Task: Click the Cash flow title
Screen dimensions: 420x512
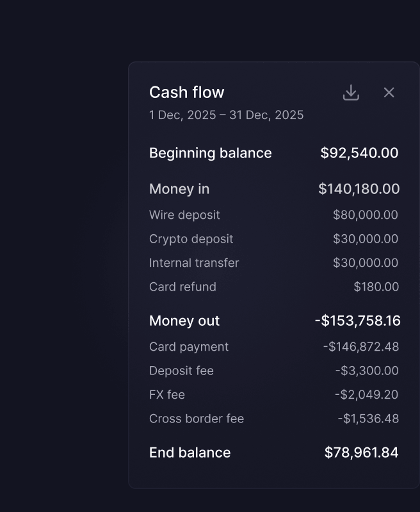Action: click(x=186, y=92)
